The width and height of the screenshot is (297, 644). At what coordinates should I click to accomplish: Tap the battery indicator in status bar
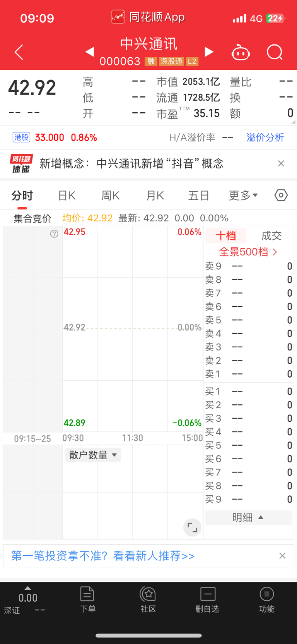click(x=276, y=18)
